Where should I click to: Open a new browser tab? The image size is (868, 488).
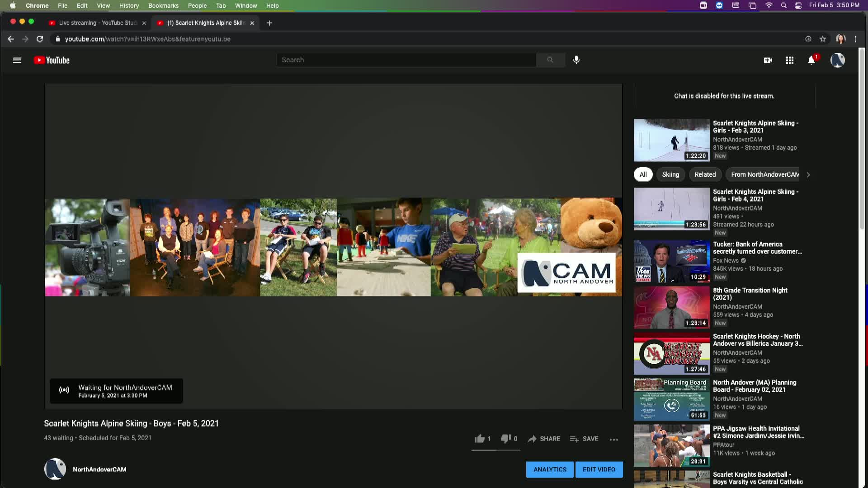click(x=269, y=23)
